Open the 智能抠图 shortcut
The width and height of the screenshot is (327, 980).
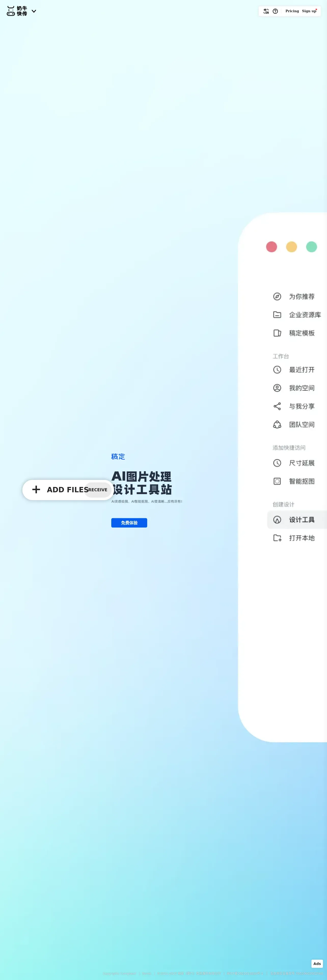pyautogui.click(x=302, y=481)
